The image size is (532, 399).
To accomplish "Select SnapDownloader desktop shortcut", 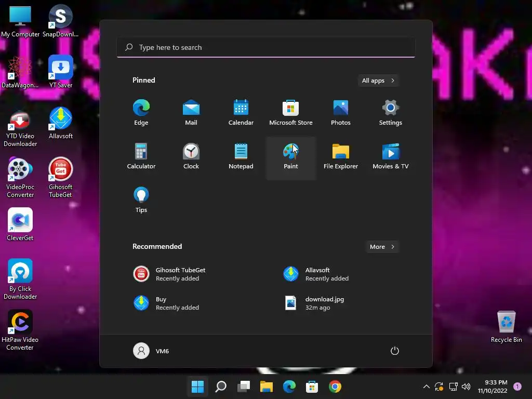I will pos(60,21).
